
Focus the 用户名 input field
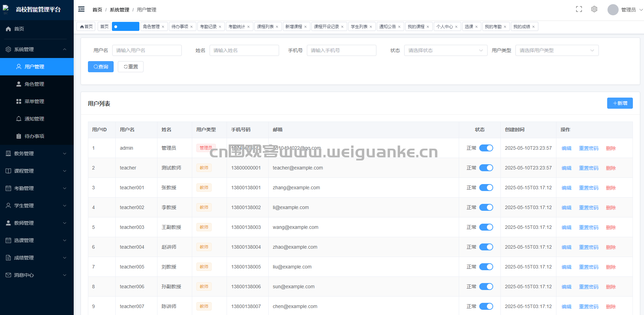click(x=147, y=50)
